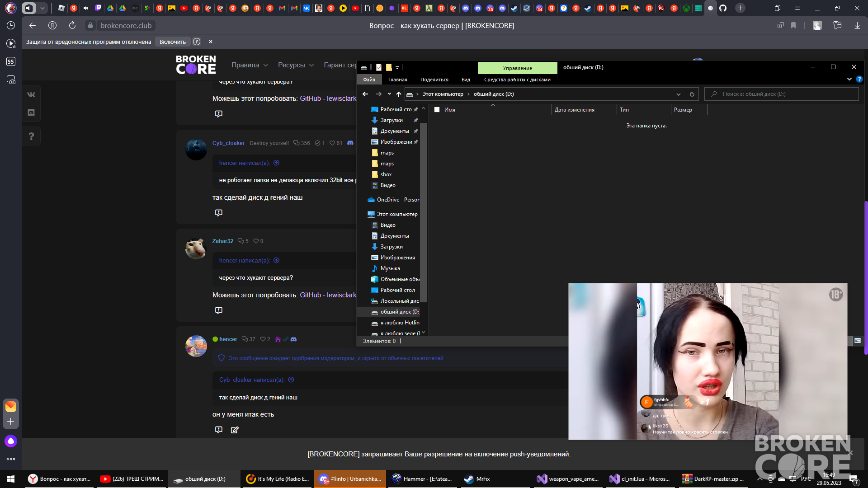Toggle browser tab sound mute button
The width and height of the screenshot is (868, 488).
click(x=29, y=8)
